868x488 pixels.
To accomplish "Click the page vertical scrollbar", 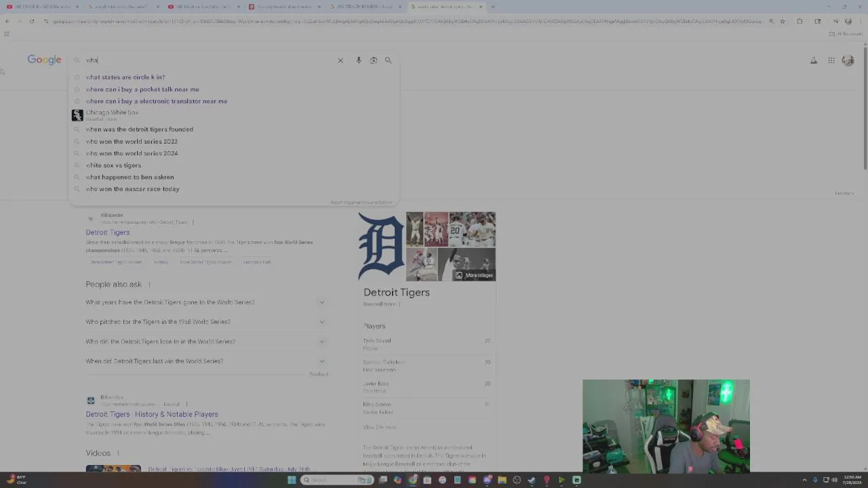I will [865, 108].
